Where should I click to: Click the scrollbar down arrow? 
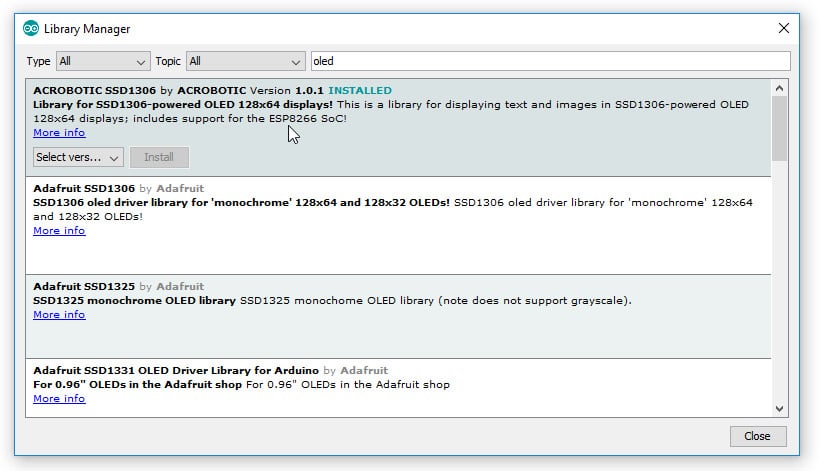click(779, 408)
